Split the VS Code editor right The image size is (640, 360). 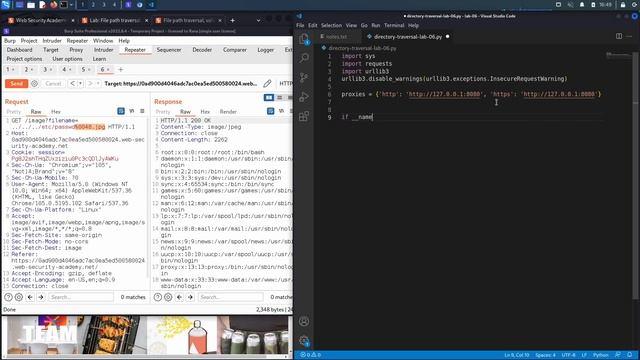(x=619, y=36)
